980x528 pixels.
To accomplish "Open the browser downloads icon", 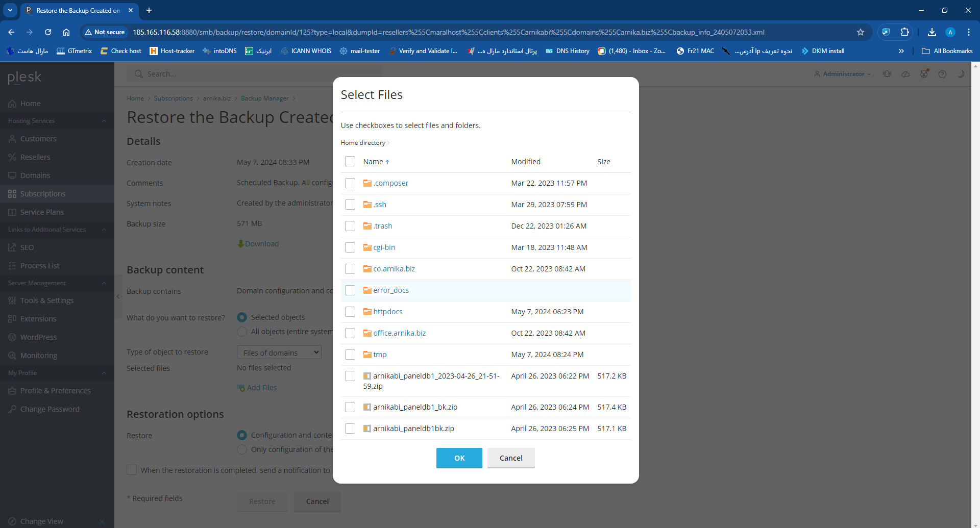I will pos(932,32).
